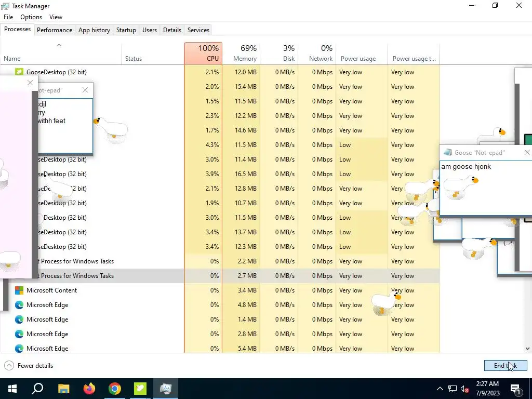Viewport: 532px width, 399px height.
Task: Open the View menu
Action: pyautogui.click(x=56, y=17)
